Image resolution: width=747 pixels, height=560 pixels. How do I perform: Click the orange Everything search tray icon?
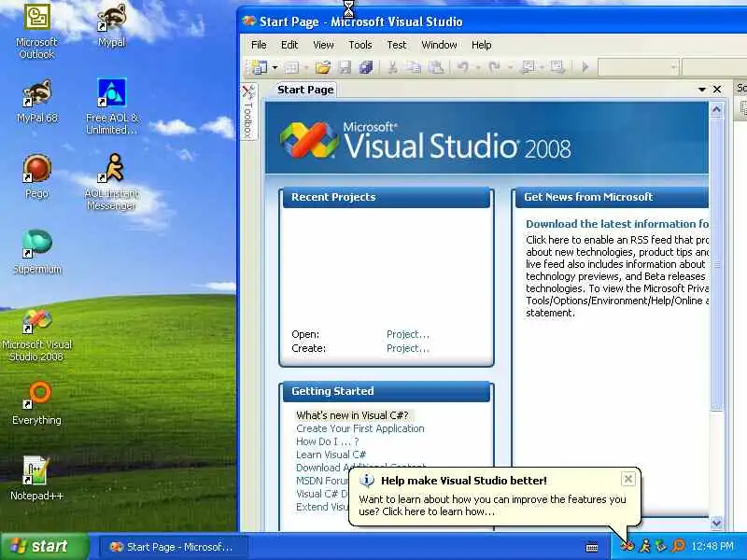pyautogui.click(x=678, y=546)
